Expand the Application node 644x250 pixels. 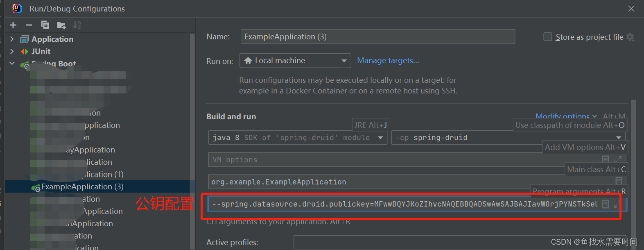pos(12,39)
